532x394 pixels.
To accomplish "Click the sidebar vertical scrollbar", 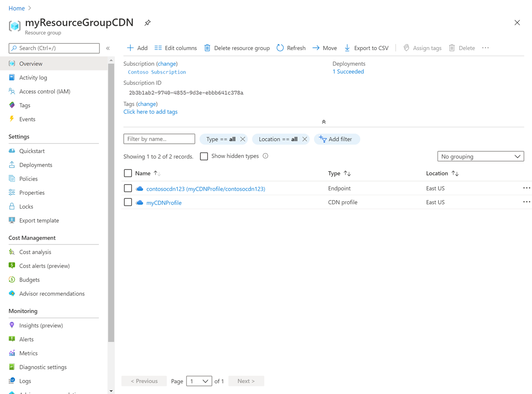I will point(111,202).
